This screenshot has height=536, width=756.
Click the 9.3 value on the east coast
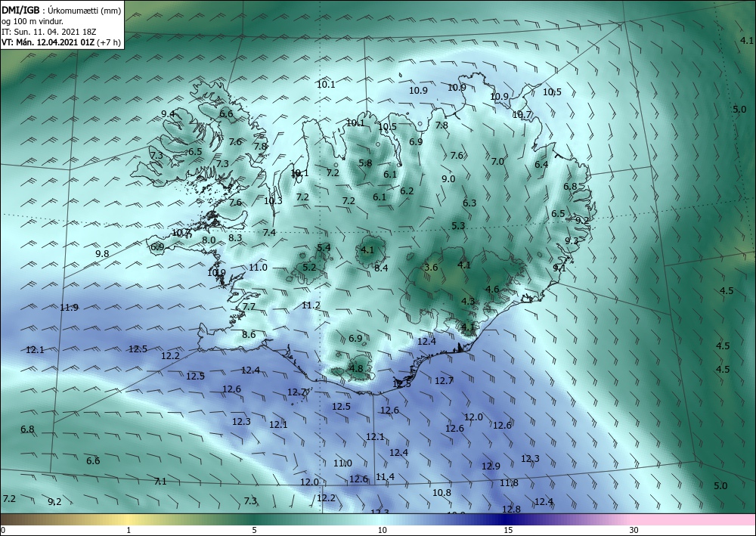point(572,240)
